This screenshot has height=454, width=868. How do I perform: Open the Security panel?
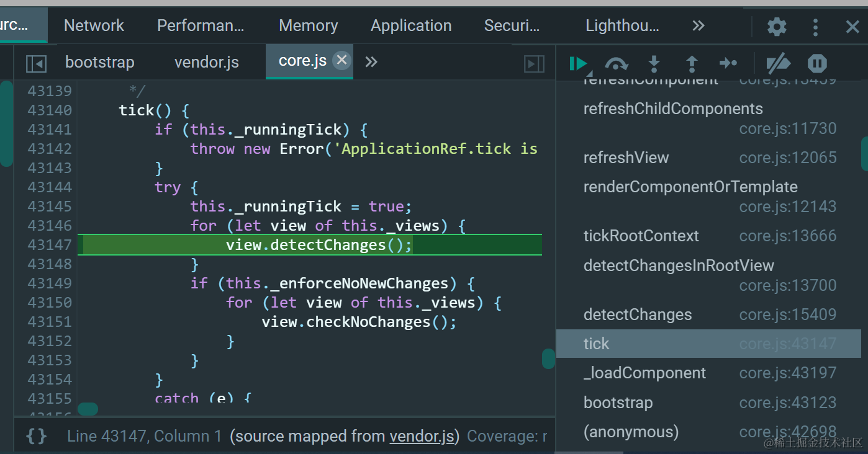pyautogui.click(x=512, y=25)
